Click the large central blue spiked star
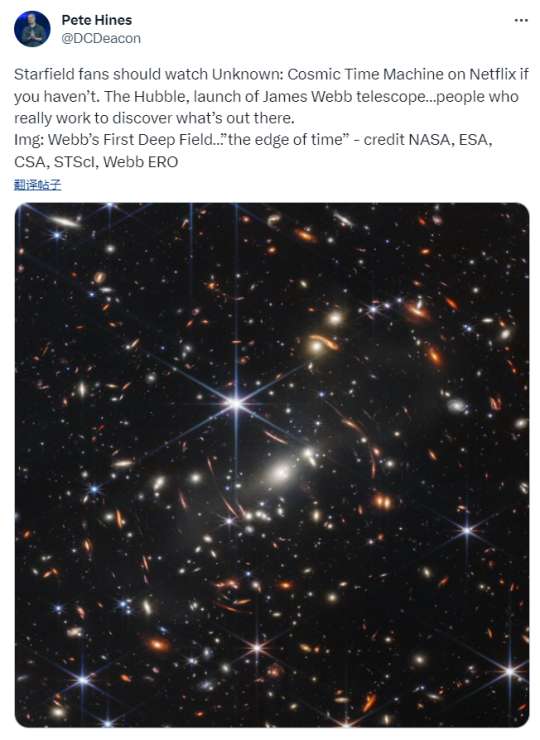Viewport: 540px width, 740px height. pyautogui.click(x=236, y=403)
